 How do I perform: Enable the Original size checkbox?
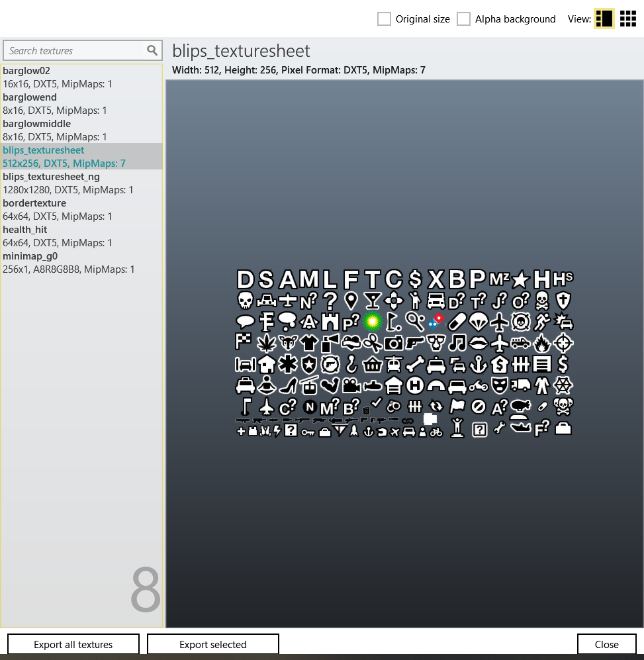point(384,19)
